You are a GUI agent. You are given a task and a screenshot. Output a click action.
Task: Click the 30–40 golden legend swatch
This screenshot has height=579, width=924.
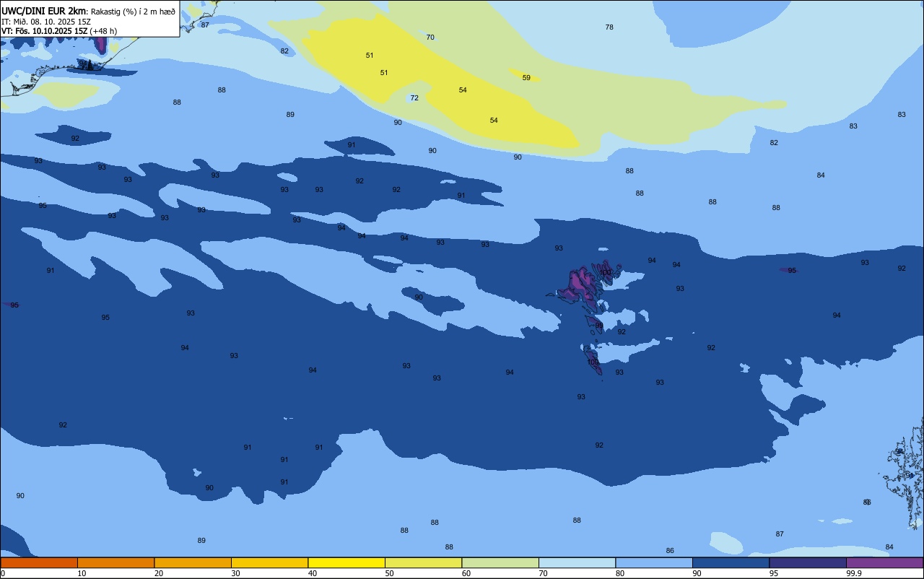coord(269,562)
